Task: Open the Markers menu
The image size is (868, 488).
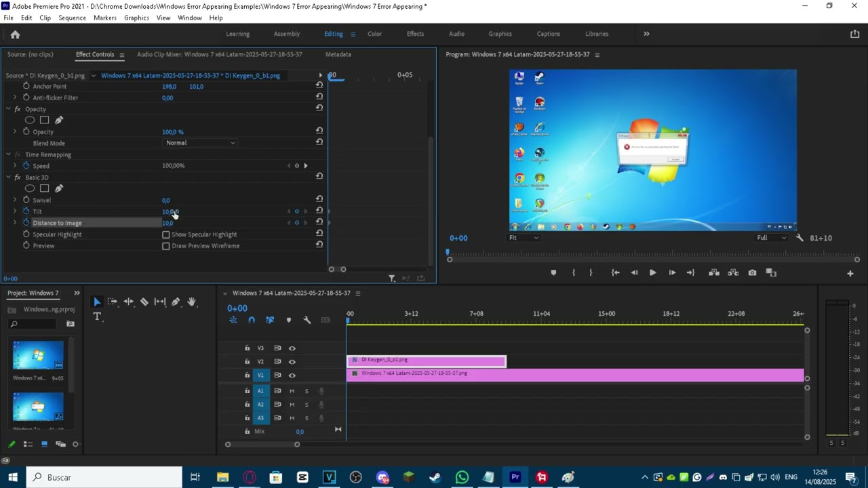Action: 105,18
